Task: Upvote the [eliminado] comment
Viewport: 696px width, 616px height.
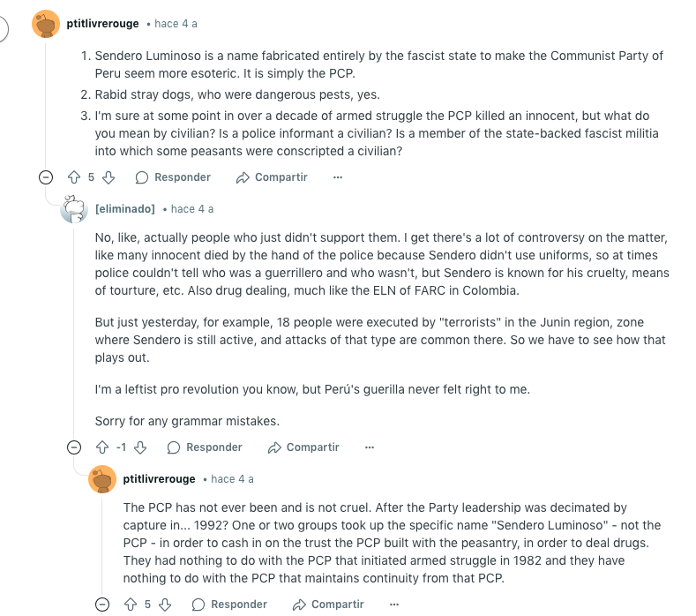Action: tap(102, 447)
